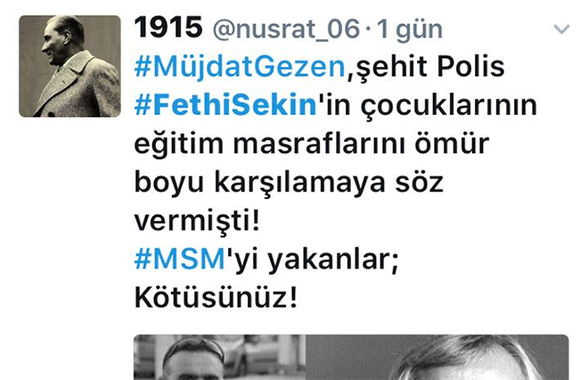Click the separator dot before 1 gün

tap(369, 29)
